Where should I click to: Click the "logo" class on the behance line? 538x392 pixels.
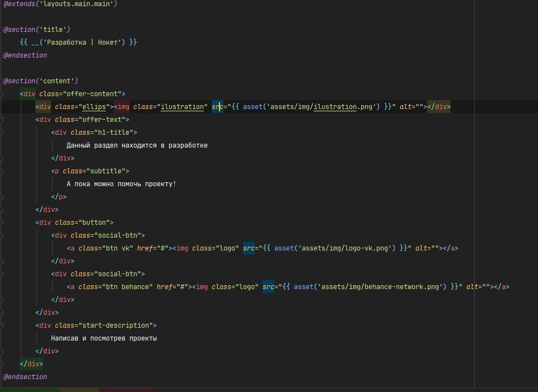coord(247,287)
